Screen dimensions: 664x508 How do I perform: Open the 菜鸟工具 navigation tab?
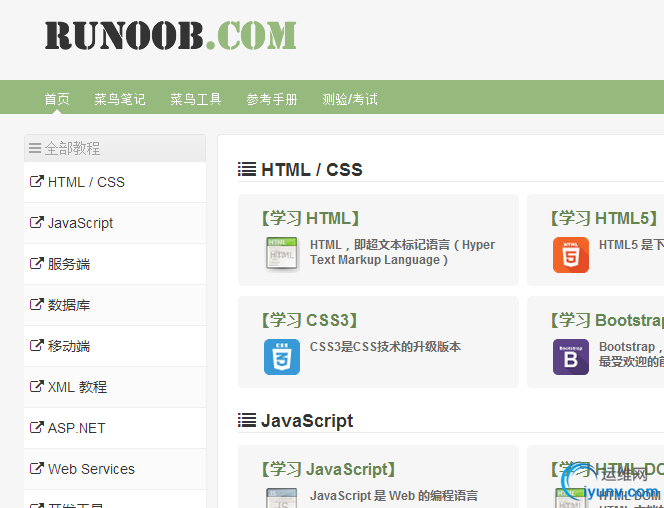click(x=196, y=99)
